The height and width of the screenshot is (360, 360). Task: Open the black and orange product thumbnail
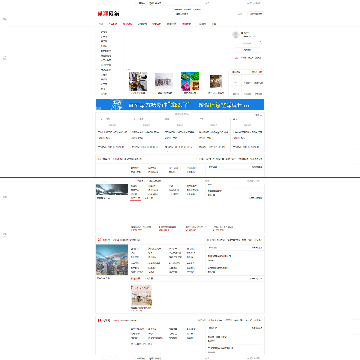(x=138, y=81)
